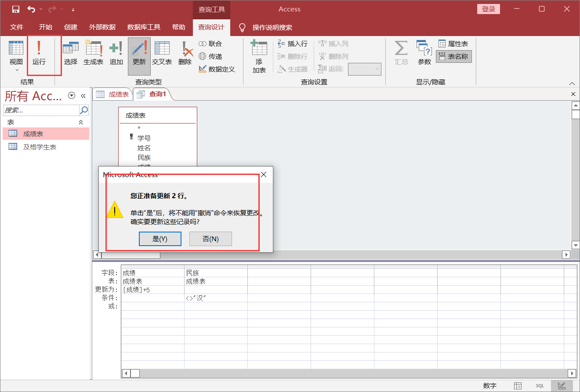Choose 追加 append query type
Image resolution: width=580 pixels, height=392 pixels.
tap(116, 53)
